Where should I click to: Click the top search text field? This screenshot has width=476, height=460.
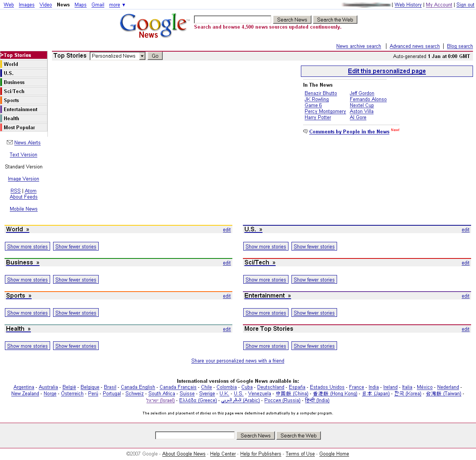pyautogui.click(x=232, y=20)
